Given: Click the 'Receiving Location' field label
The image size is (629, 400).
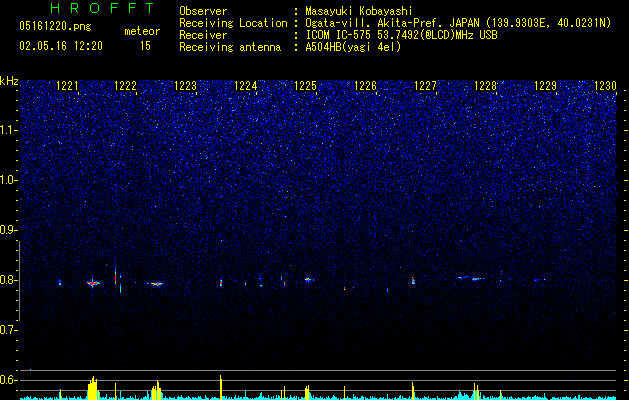Looking at the screenshot, I should [233, 23].
